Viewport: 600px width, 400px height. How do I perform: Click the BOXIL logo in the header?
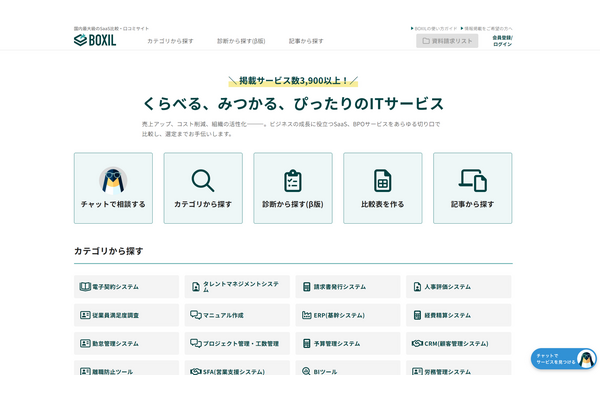click(x=94, y=40)
